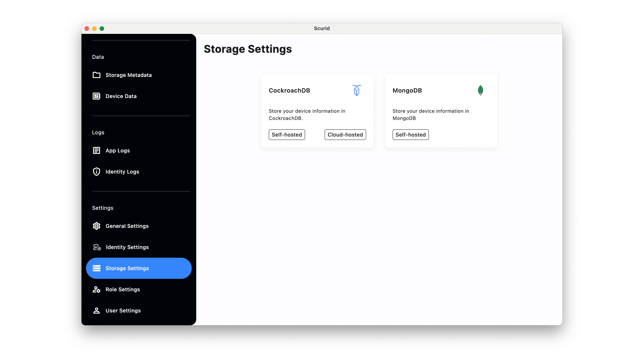Click the Scurid window title
This screenshot has width=644, height=362.
322,28
